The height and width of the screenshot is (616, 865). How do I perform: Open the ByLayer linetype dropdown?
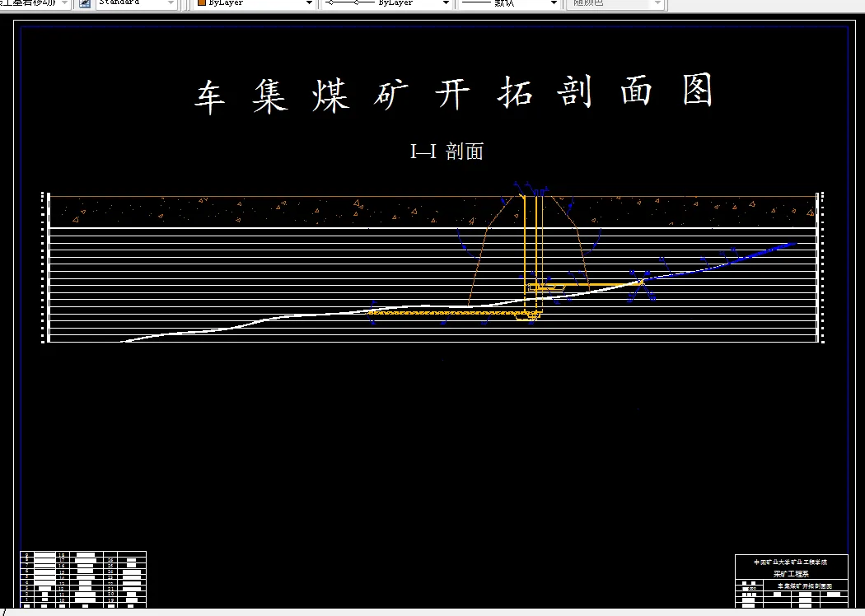click(x=446, y=3)
